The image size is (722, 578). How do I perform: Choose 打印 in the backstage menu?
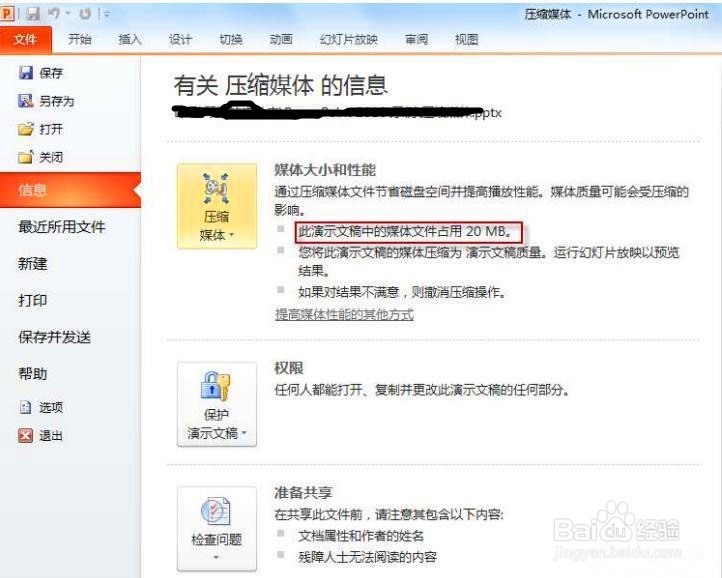coord(33,301)
